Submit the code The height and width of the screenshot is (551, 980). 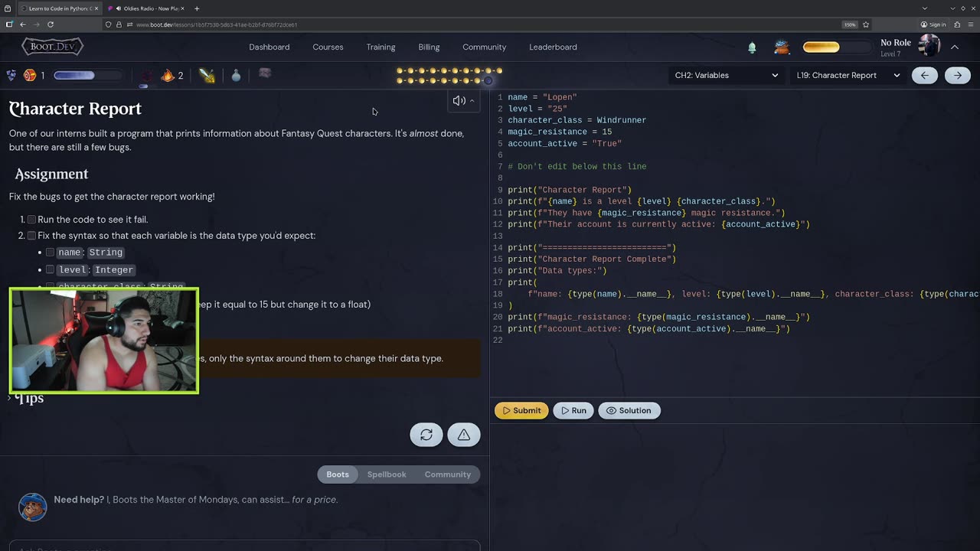pos(521,410)
